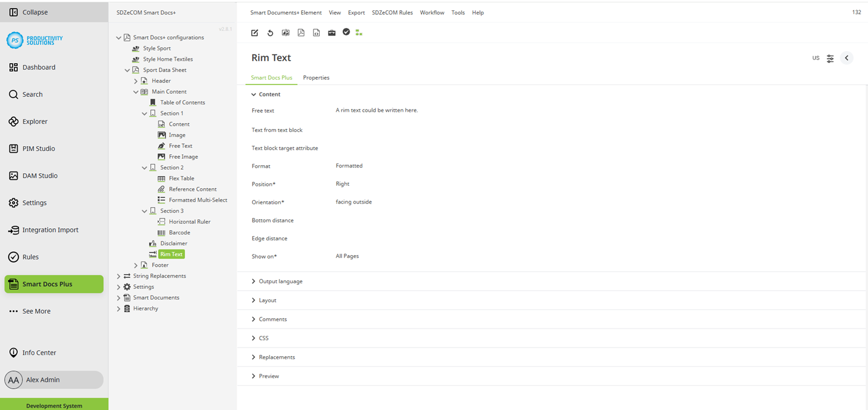
Task: Open the filter settings icon beside US
Action: point(830,58)
